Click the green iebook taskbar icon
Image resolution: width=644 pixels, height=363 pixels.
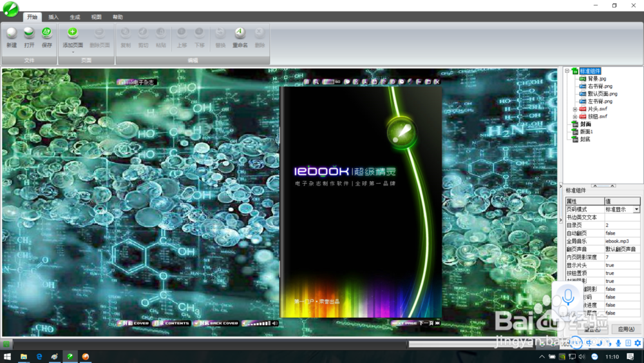(70, 357)
